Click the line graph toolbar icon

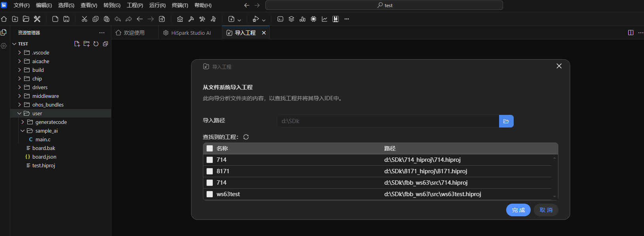(325, 19)
